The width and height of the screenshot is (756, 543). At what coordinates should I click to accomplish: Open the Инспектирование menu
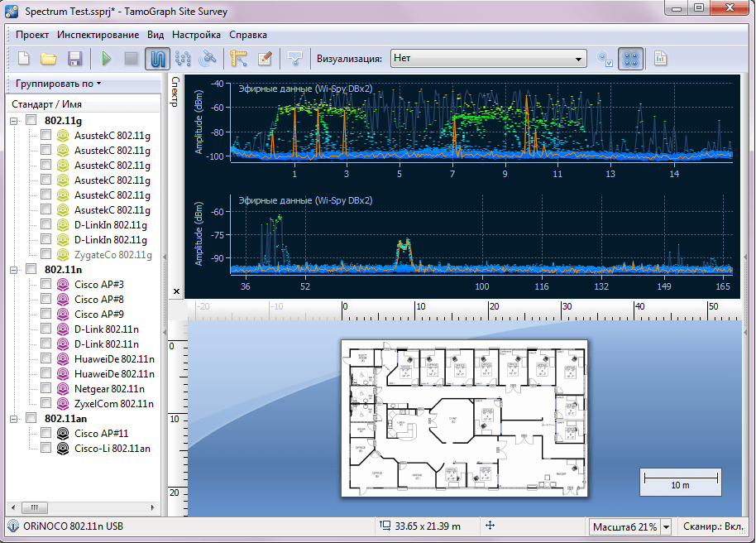(x=98, y=35)
